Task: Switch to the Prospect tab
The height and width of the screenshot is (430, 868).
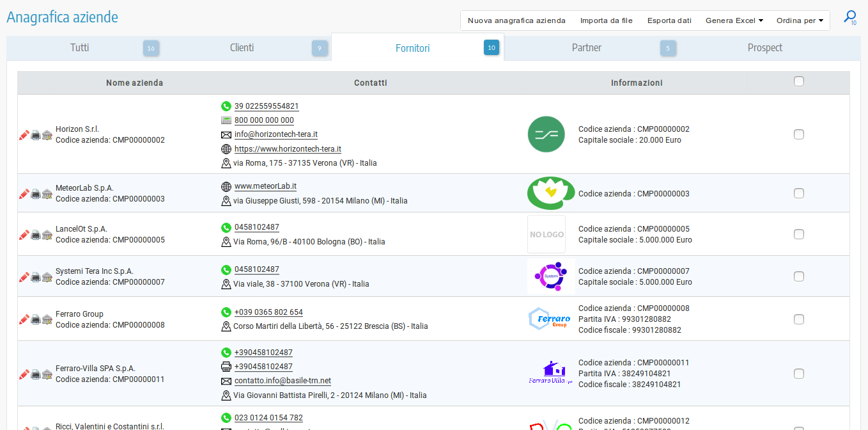Action: pos(765,48)
